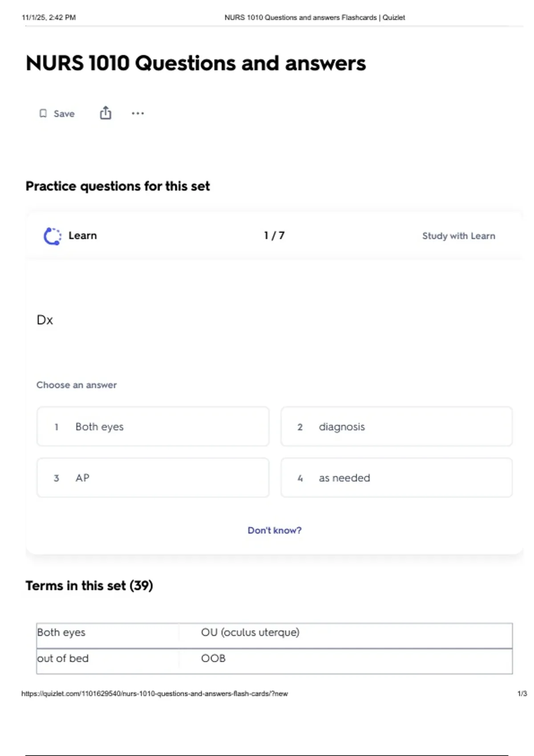The image size is (534, 756).
Task: Open the Study with Learn link
Action: [x=458, y=236]
